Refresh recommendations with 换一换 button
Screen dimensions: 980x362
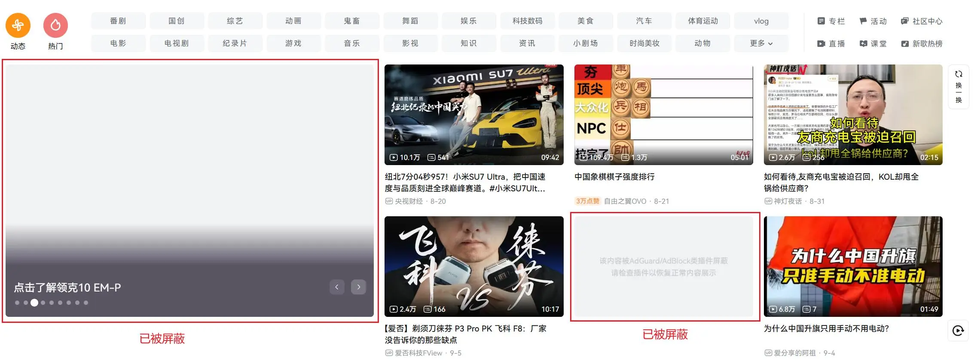coord(959,87)
